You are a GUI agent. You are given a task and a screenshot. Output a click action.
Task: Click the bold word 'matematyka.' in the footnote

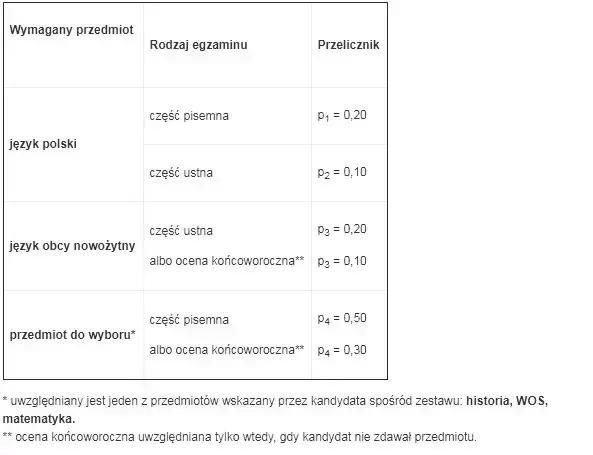39,419
